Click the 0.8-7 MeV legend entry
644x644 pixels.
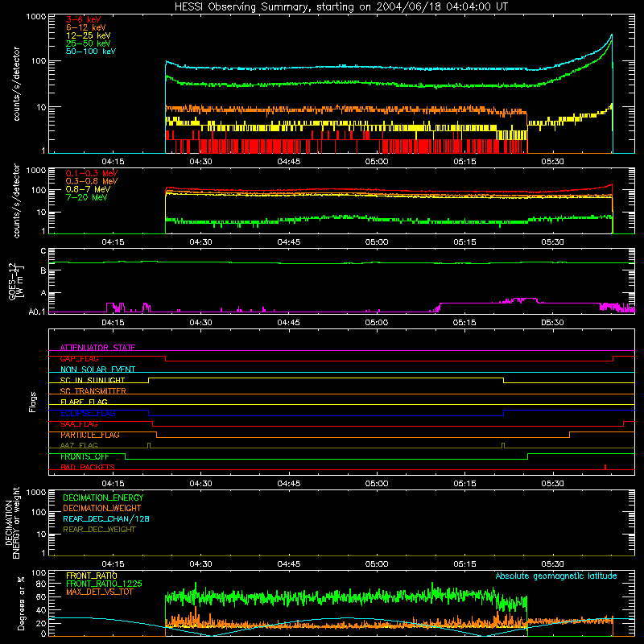tap(88, 189)
